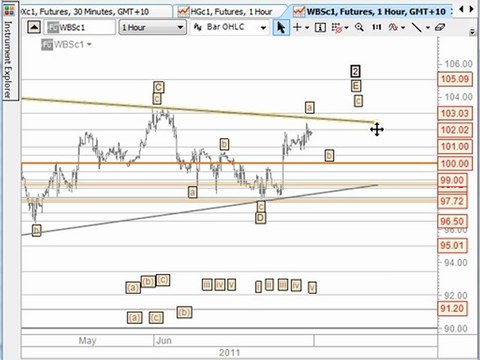Select the E wave label below the 2
The width and height of the screenshot is (480, 360).
(356, 86)
